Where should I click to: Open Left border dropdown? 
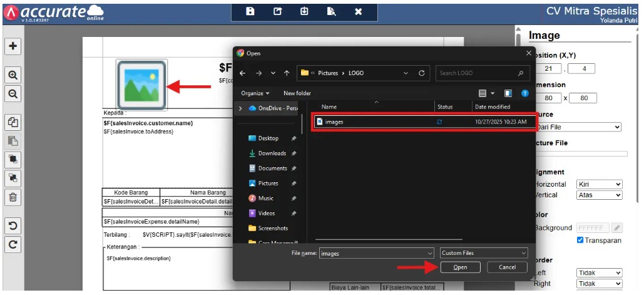tap(599, 273)
